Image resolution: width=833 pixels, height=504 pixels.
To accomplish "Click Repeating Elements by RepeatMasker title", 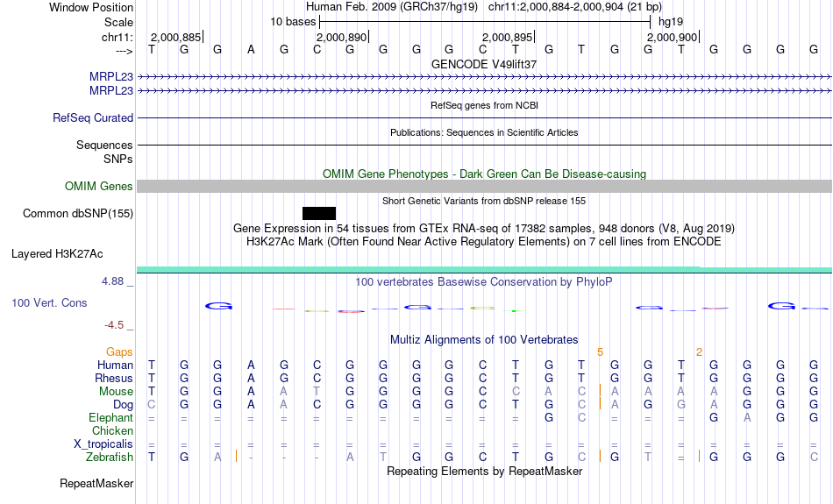I will (484, 472).
